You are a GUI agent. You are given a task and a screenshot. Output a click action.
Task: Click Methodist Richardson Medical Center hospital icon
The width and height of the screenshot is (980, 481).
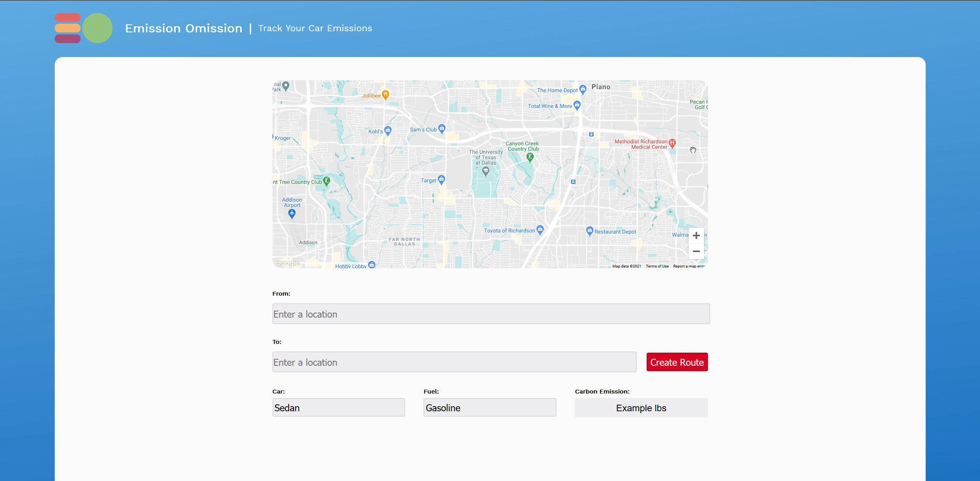click(x=672, y=143)
